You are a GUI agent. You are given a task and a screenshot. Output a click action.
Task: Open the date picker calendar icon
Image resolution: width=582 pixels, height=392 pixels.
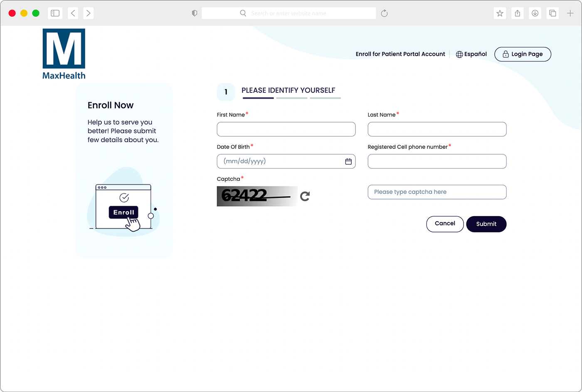pyautogui.click(x=348, y=161)
